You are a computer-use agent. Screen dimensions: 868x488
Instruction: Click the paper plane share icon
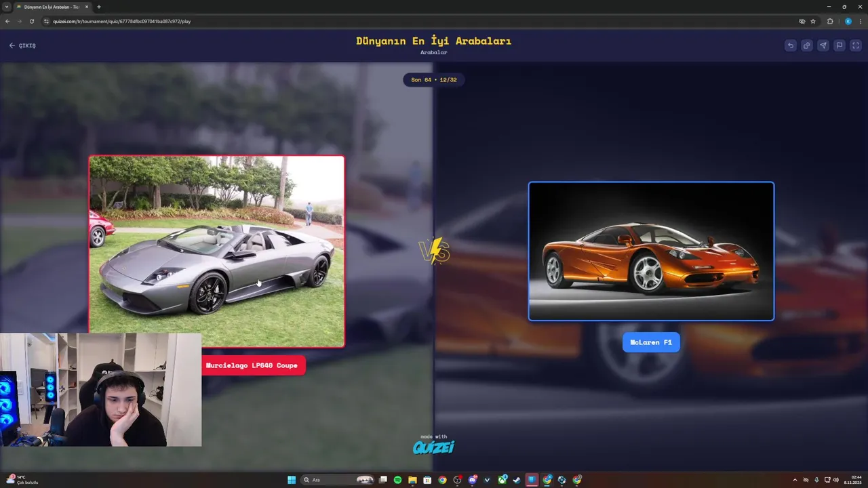pyautogui.click(x=823, y=45)
